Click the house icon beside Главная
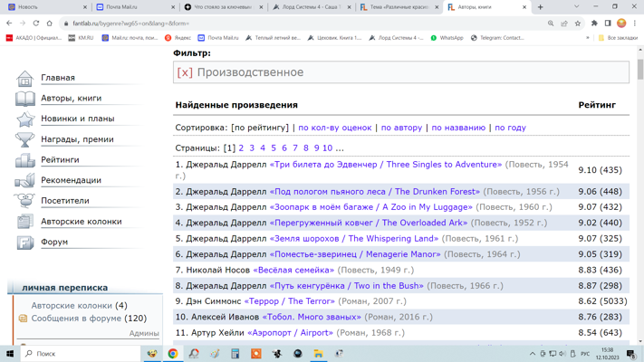 pyautogui.click(x=24, y=79)
